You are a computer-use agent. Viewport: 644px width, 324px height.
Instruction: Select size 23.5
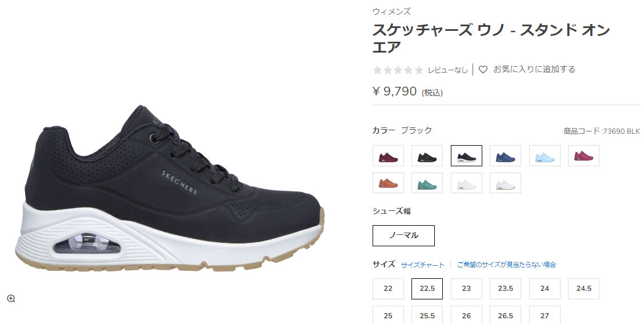tap(505, 289)
